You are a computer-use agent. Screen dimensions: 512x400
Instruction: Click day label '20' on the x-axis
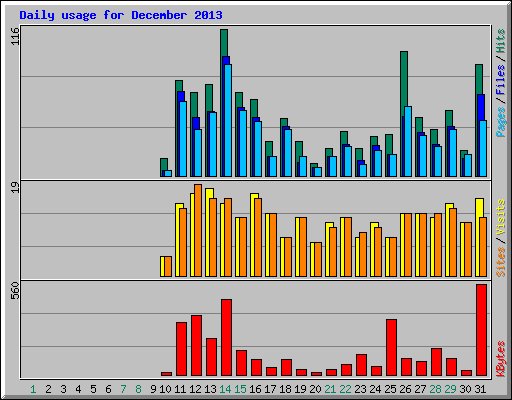[x=315, y=389]
